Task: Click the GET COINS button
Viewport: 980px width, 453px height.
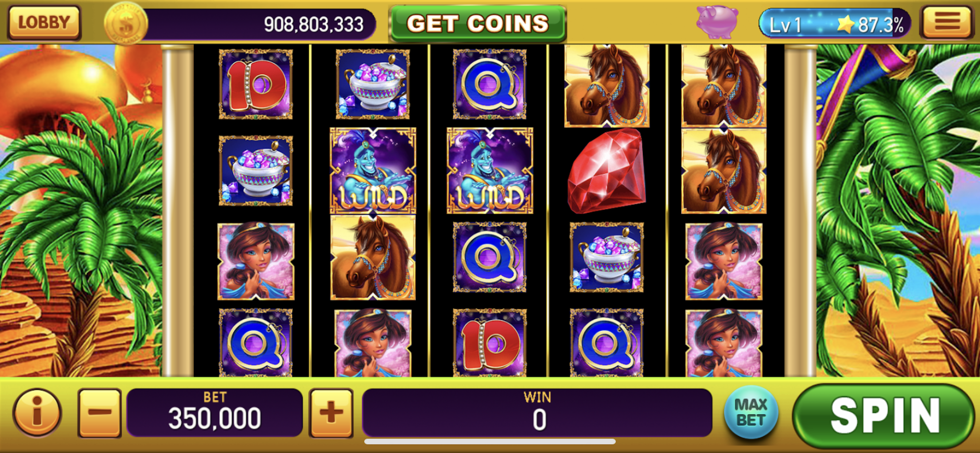Action: pyautogui.click(x=478, y=23)
